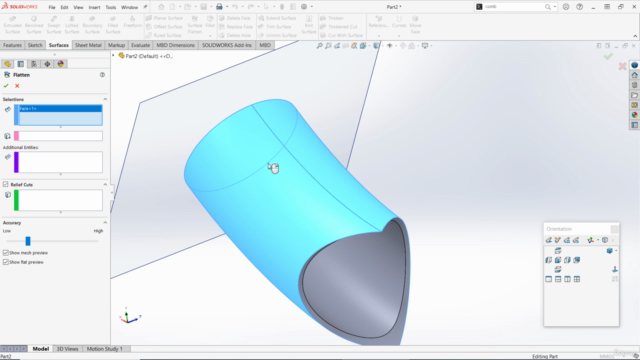Select Single View viewport in Orientation
The image size is (640, 360).
(x=549, y=279)
